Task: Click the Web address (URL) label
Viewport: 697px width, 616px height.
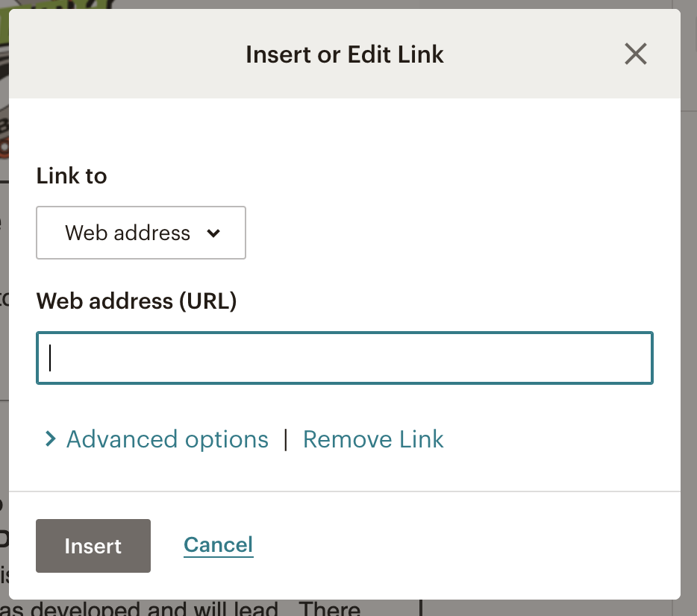Action: 136,301
